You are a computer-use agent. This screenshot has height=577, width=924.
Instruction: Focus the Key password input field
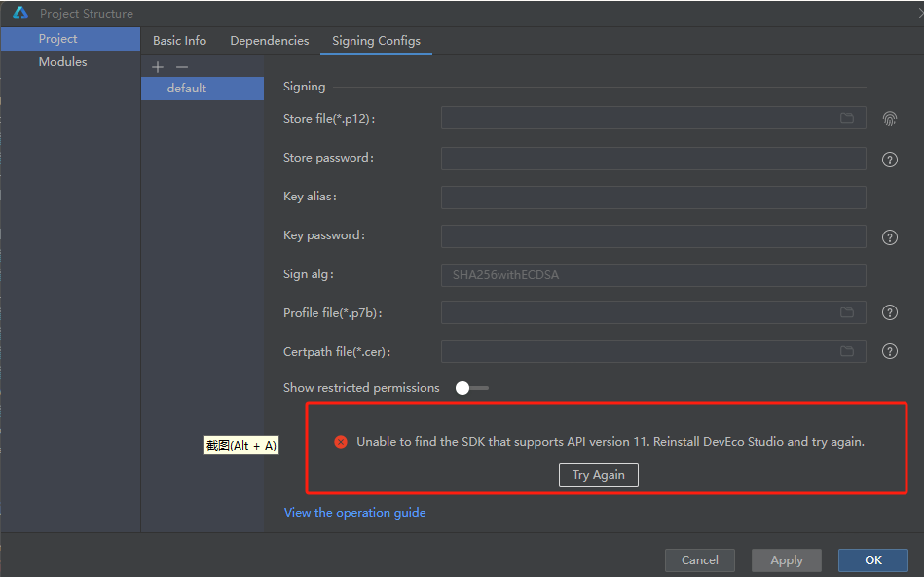coord(653,236)
